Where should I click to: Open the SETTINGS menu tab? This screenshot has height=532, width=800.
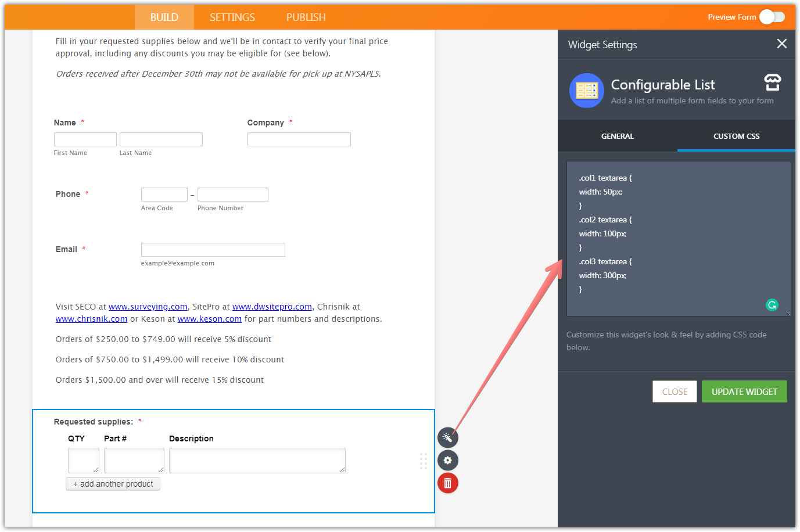pyautogui.click(x=232, y=17)
